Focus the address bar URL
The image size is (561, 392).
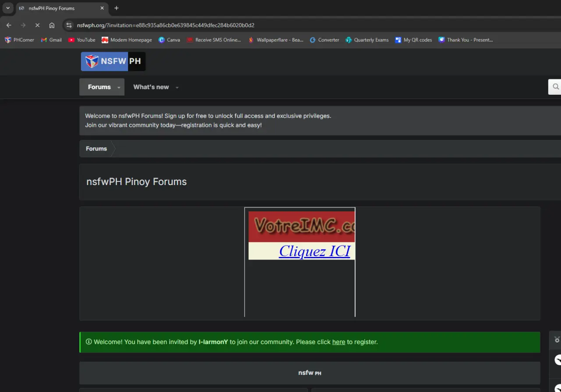(x=166, y=25)
